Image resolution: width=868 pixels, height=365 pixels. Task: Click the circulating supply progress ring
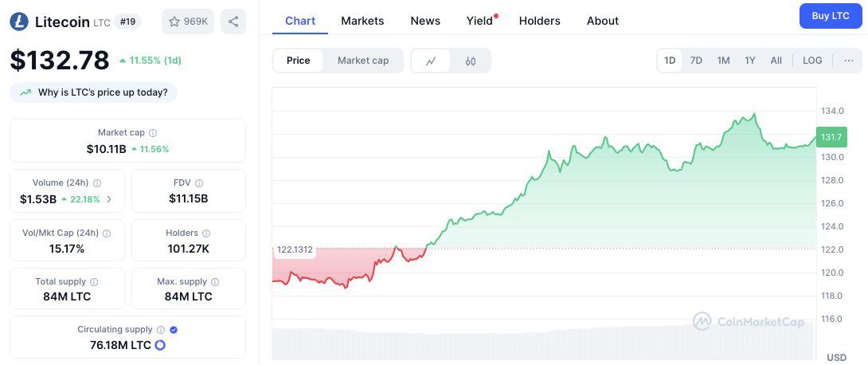160,345
